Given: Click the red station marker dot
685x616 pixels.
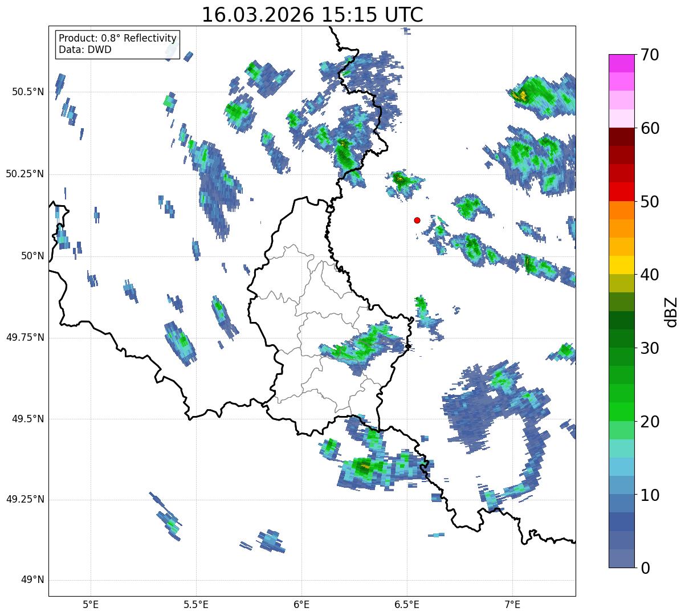Looking at the screenshot, I should pyautogui.click(x=417, y=220).
